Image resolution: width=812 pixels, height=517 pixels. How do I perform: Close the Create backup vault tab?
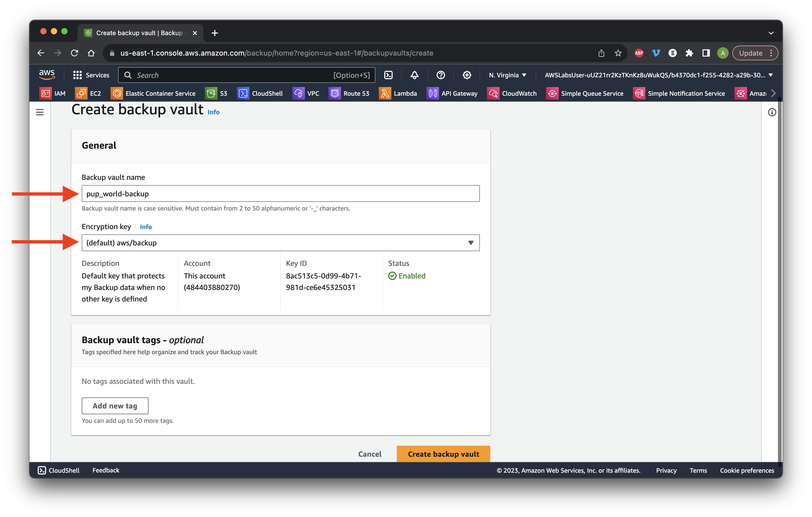click(195, 33)
